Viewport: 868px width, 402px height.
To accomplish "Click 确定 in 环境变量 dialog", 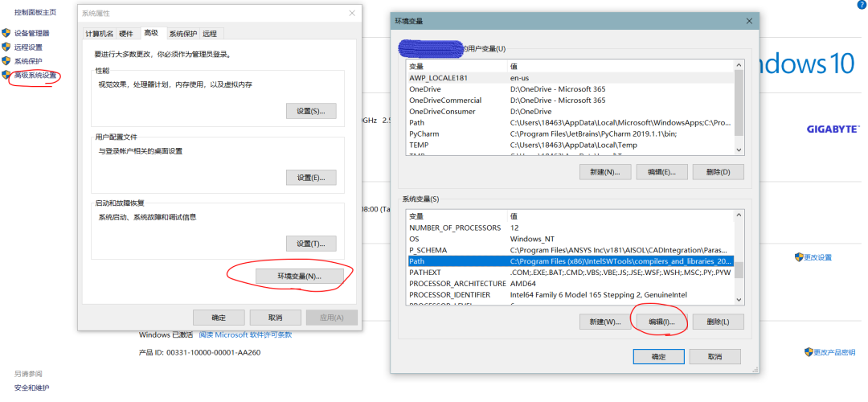I will [x=659, y=356].
